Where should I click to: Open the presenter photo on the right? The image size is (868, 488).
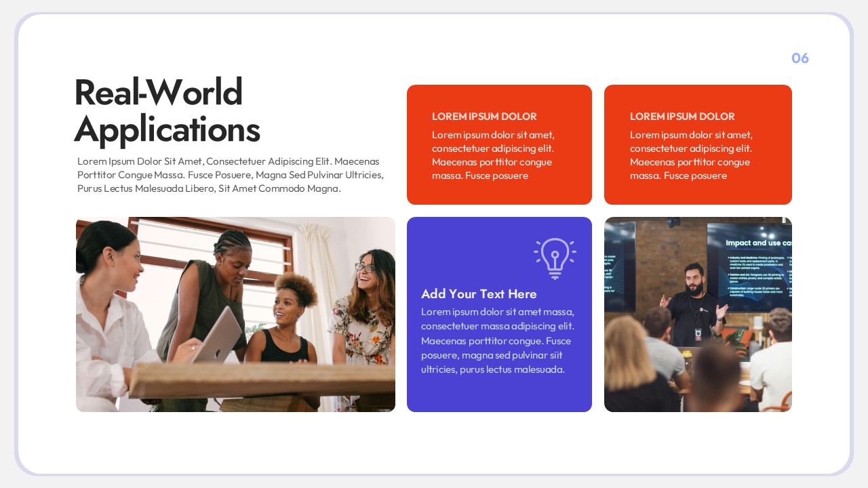pyautogui.click(x=698, y=314)
